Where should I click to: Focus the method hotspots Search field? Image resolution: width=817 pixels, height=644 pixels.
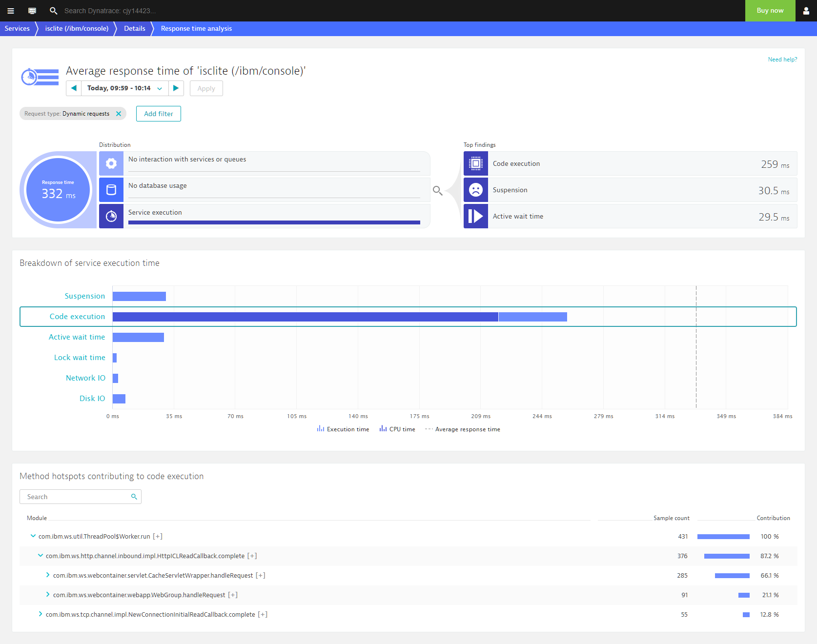pyautogui.click(x=81, y=497)
